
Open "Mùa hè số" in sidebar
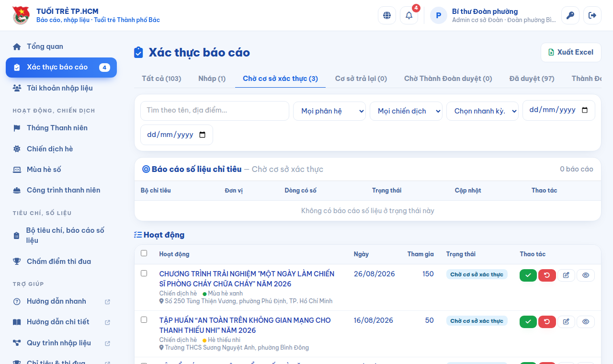click(61, 170)
